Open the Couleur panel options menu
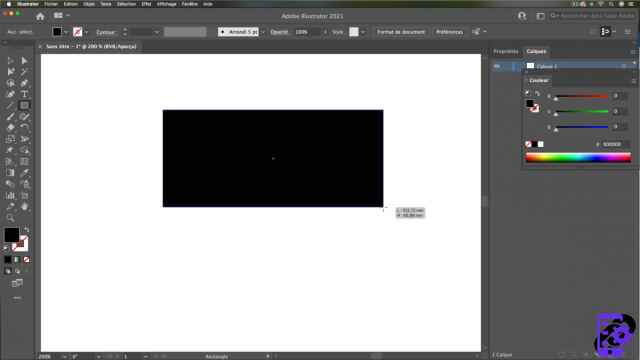Image resolution: width=640 pixels, height=360 pixels. (x=633, y=81)
